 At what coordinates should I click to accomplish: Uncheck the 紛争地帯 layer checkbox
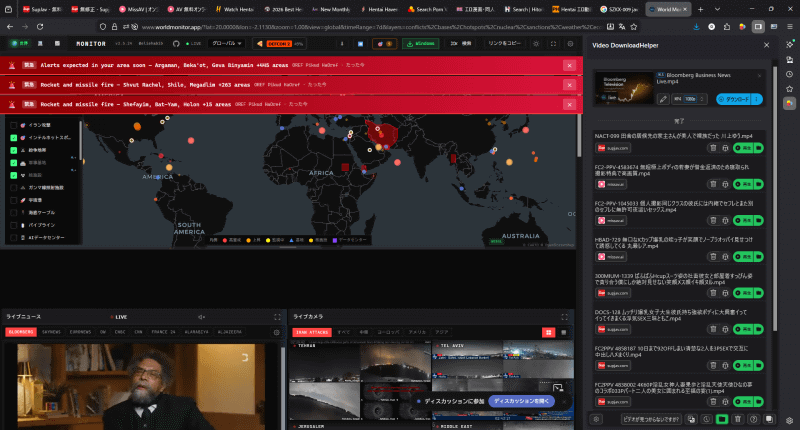pyautogui.click(x=14, y=150)
